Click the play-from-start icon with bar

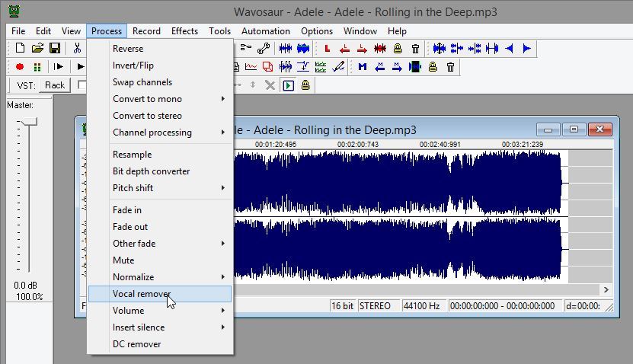pyautogui.click(x=59, y=66)
